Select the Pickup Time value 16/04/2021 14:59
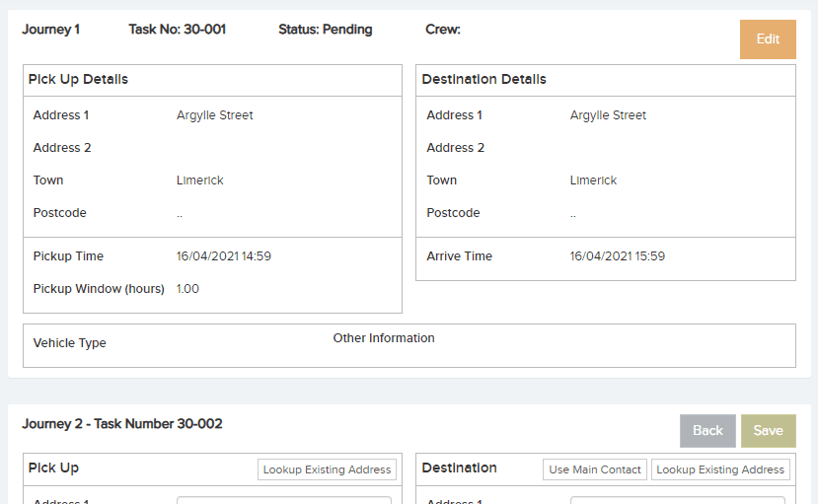Image resolution: width=818 pixels, height=504 pixels. pyautogui.click(x=223, y=255)
